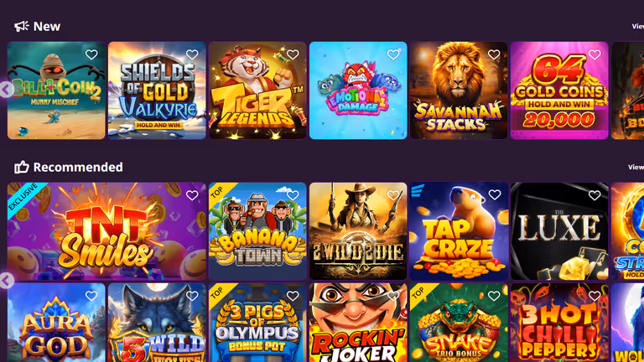
Task: Select the 3 Pigs of Olympus game
Action: tap(257, 323)
